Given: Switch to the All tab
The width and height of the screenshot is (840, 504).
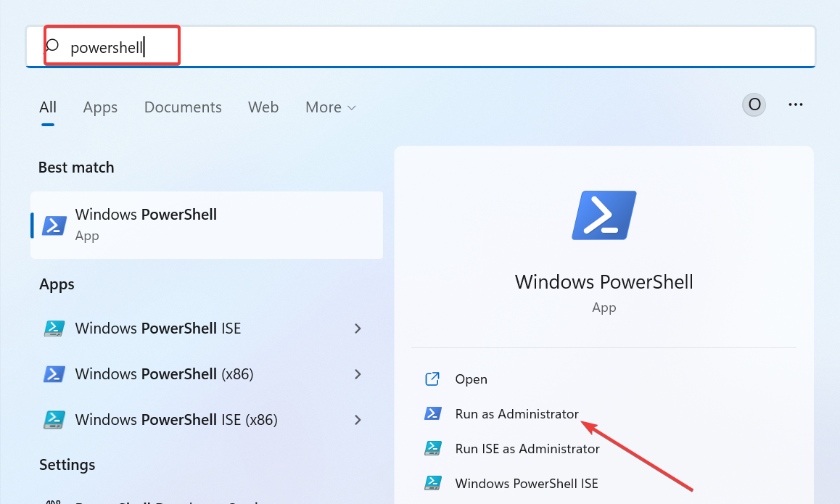Looking at the screenshot, I should coord(48,107).
